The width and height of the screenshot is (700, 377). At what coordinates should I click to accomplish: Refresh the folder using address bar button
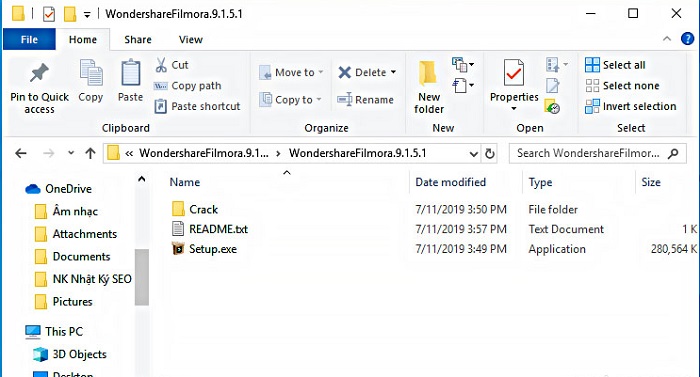click(x=490, y=154)
